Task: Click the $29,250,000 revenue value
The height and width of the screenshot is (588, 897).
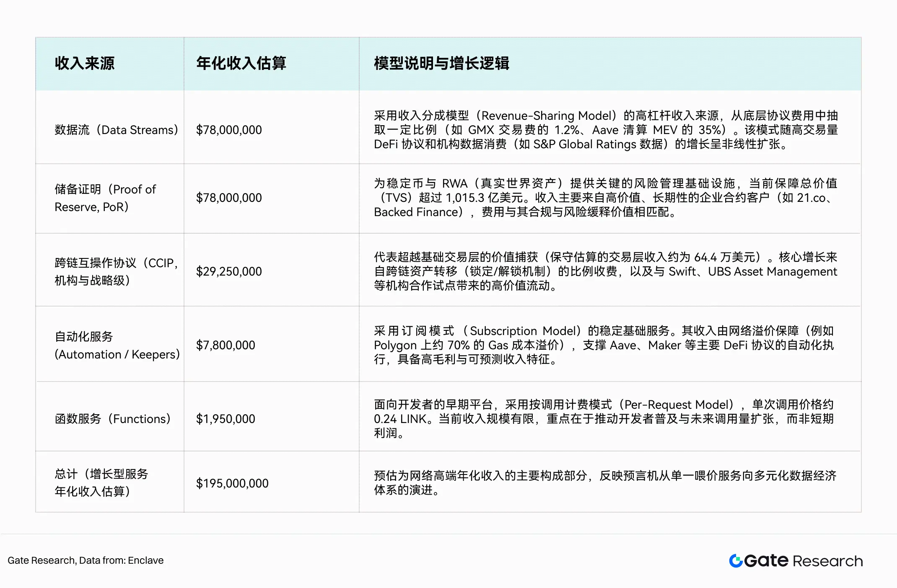Action: (229, 271)
